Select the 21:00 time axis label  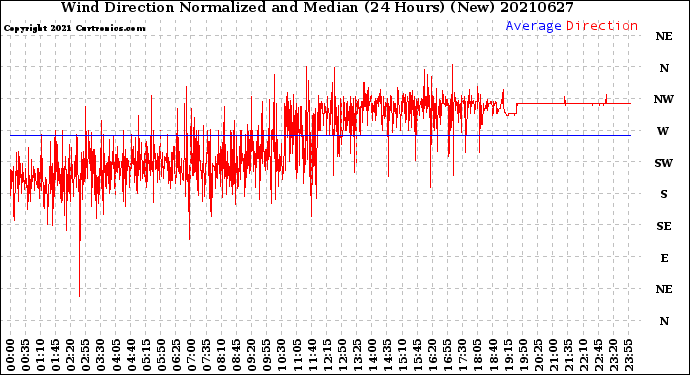click(553, 355)
